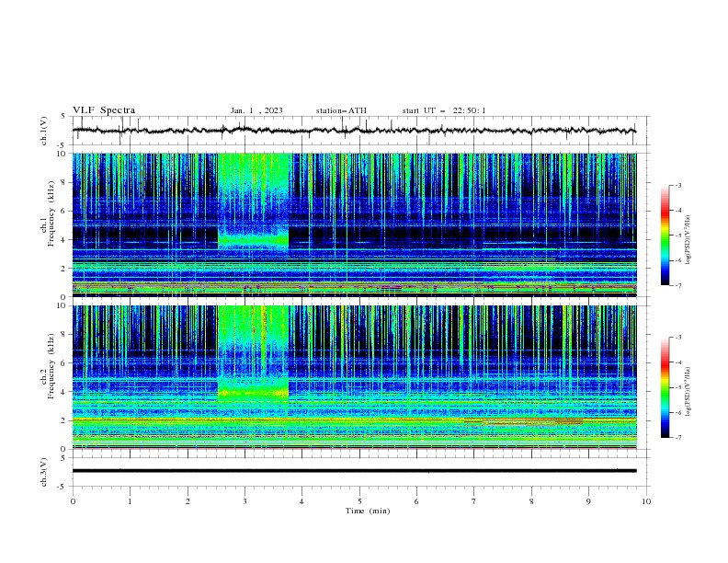Click the ch.3 voltage waveform trace
728x563 pixels.
(x=354, y=471)
